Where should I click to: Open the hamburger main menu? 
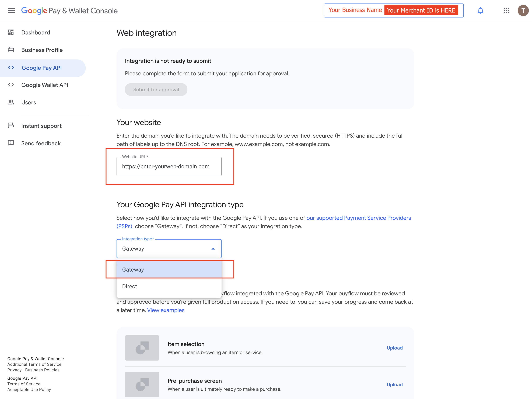click(11, 10)
